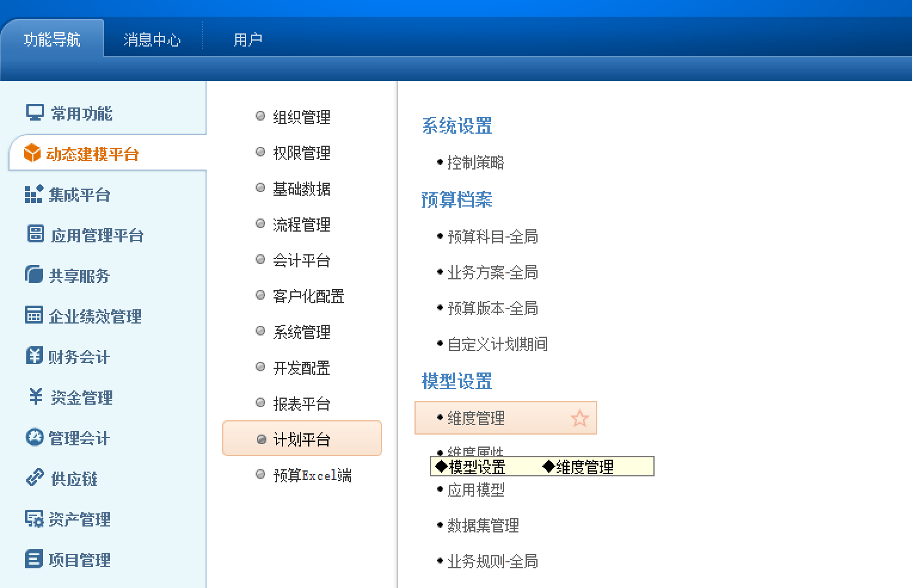Choose 基础数据 in the middle list
The height and width of the screenshot is (588, 912).
[x=302, y=189]
